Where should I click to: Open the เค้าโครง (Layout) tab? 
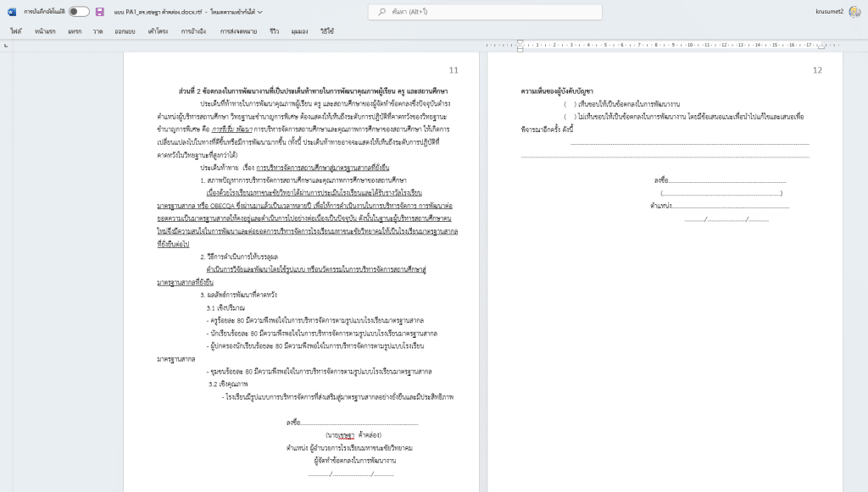[x=158, y=31]
